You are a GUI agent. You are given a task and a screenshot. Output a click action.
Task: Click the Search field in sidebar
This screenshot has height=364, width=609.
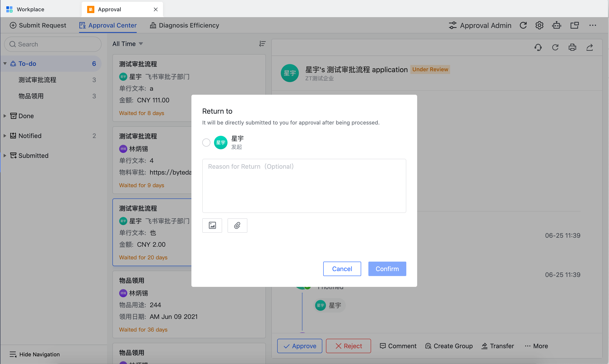coord(53,44)
